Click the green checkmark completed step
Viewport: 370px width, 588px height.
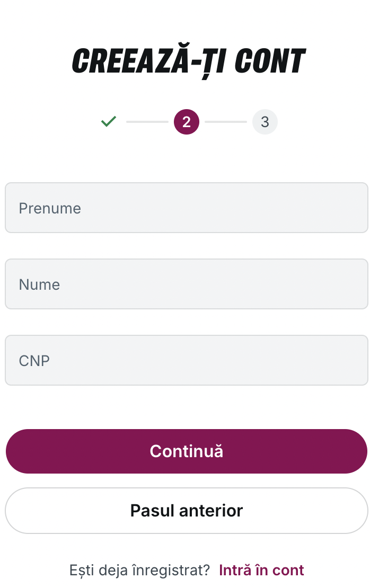point(109,121)
